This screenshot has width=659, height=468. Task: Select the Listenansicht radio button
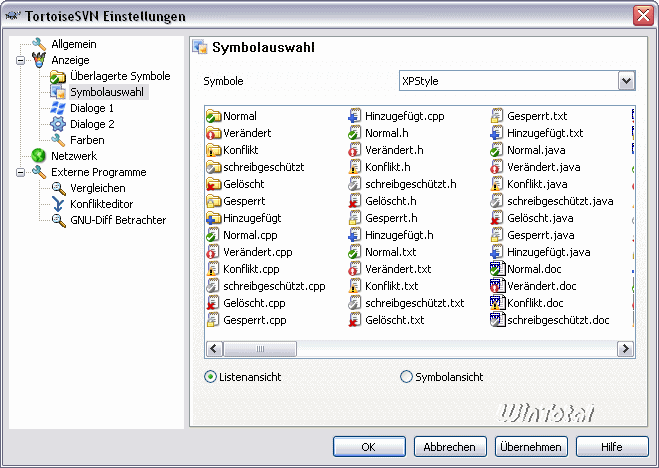[x=210, y=377]
